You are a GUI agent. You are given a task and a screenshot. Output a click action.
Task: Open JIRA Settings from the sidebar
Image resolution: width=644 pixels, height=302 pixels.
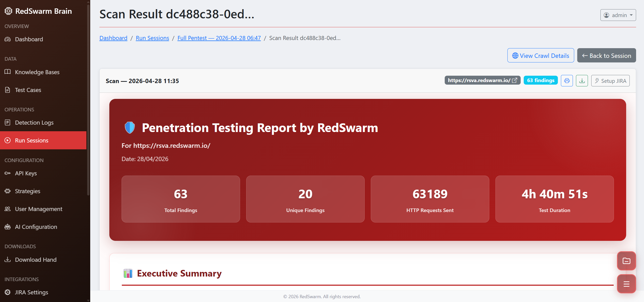(31, 292)
